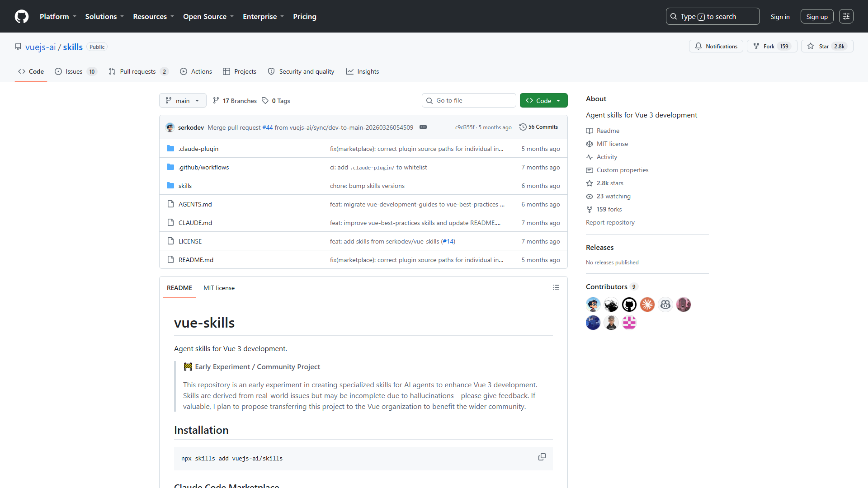Image resolution: width=868 pixels, height=488 pixels.
Task: Open pull request #44 link
Action: click(268, 127)
